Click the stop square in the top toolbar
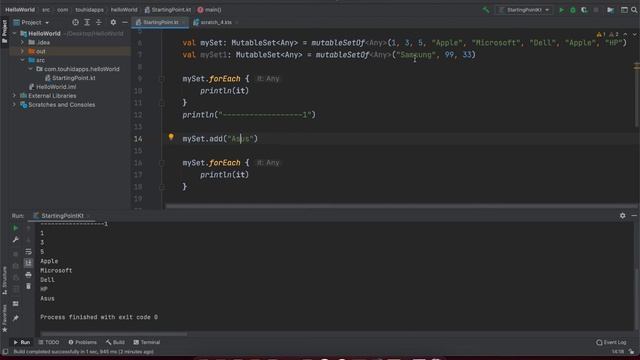 [x=596, y=10]
